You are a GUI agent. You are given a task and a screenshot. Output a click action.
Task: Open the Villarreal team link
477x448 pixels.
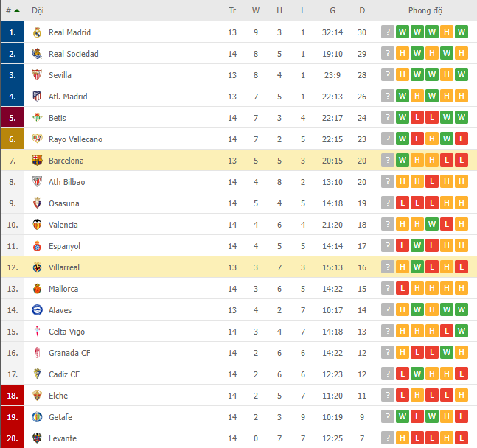64,267
